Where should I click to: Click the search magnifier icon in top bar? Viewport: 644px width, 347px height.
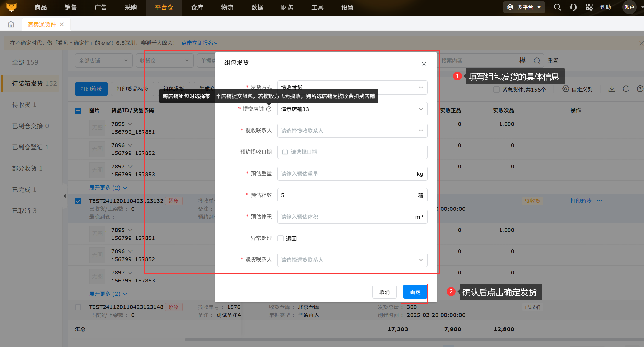click(557, 7)
